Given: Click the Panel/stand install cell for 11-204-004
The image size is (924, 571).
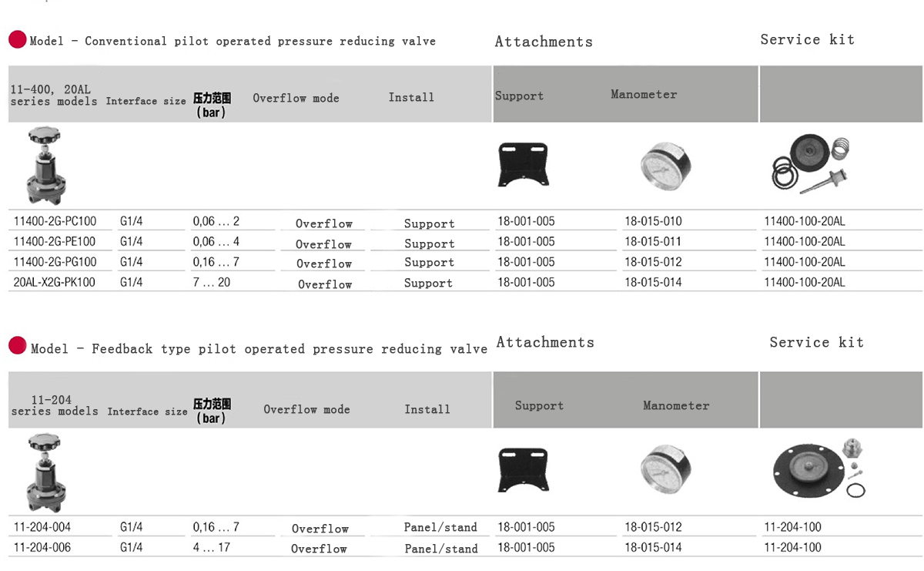Looking at the screenshot, I should tap(440, 528).
